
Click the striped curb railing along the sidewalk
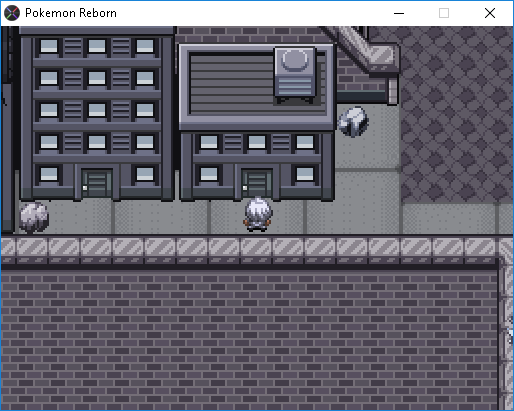tap(249, 247)
